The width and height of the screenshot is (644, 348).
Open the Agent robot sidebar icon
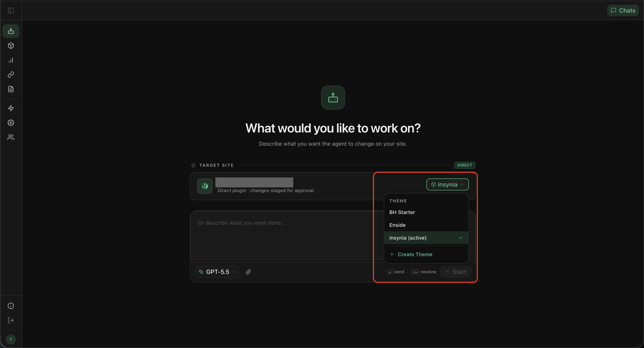pos(11,31)
